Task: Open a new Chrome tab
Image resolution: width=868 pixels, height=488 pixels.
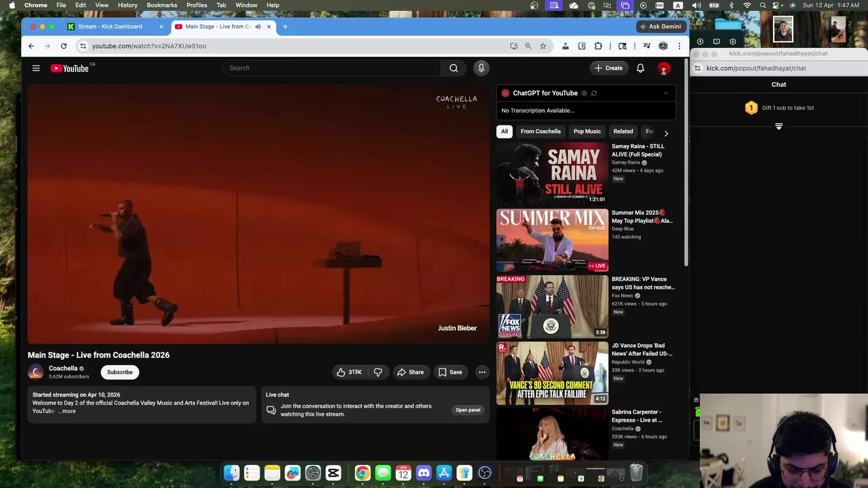Action: click(x=285, y=26)
